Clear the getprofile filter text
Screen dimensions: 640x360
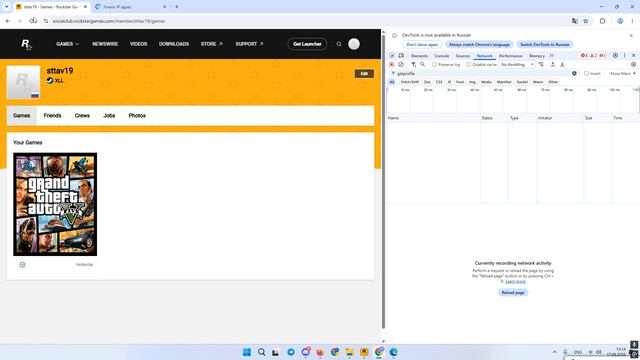[574, 73]
